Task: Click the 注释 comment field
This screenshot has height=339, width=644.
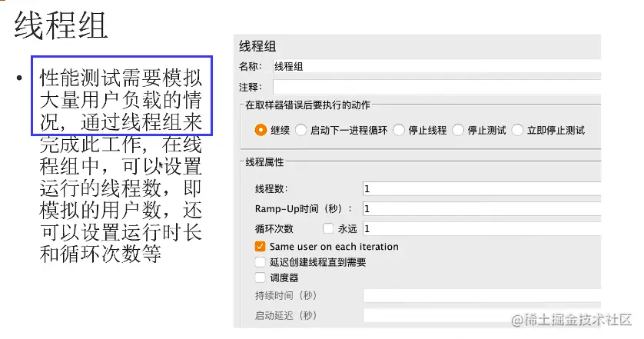Action: click(x=437, y=87)
